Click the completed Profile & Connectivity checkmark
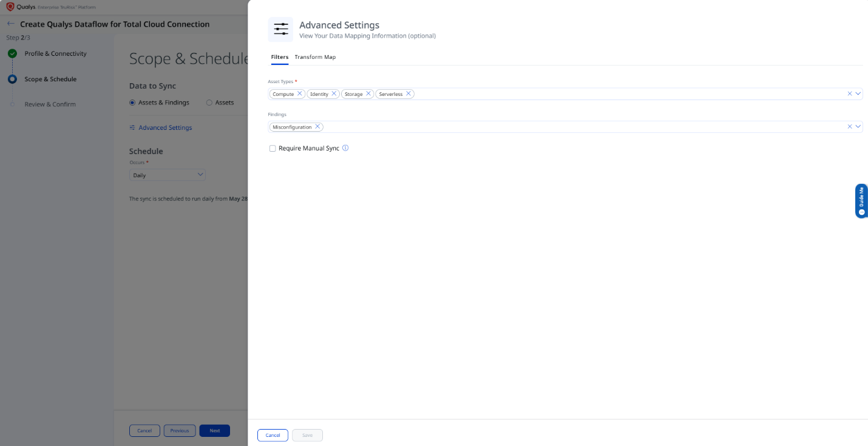 (x=12, y=53)
